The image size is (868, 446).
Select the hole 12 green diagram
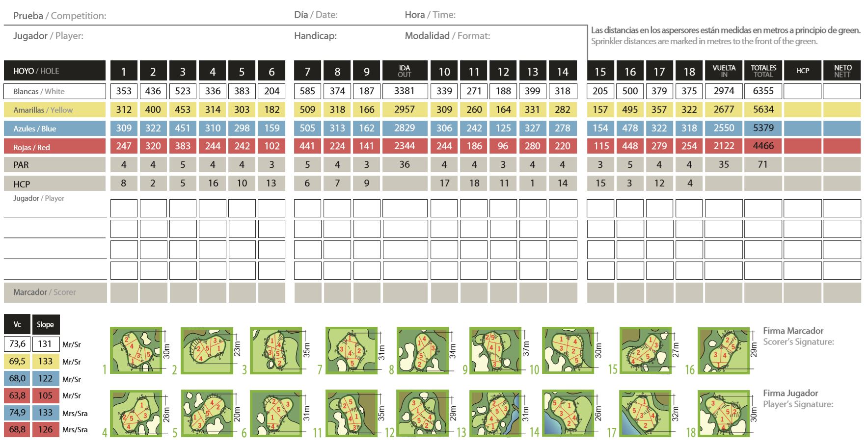422,413
